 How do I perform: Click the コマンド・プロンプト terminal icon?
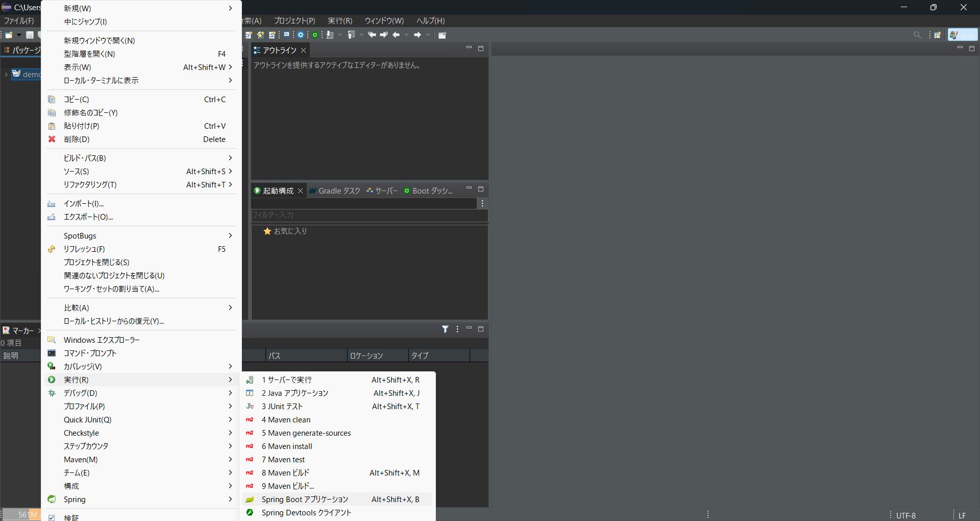coord(52,353)
